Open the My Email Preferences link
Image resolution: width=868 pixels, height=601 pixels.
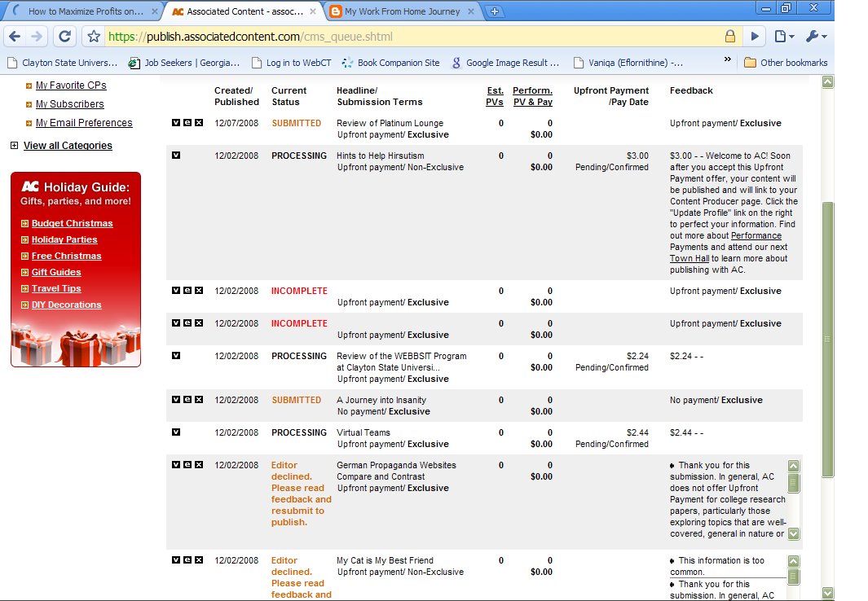click(x=84, y=123)
